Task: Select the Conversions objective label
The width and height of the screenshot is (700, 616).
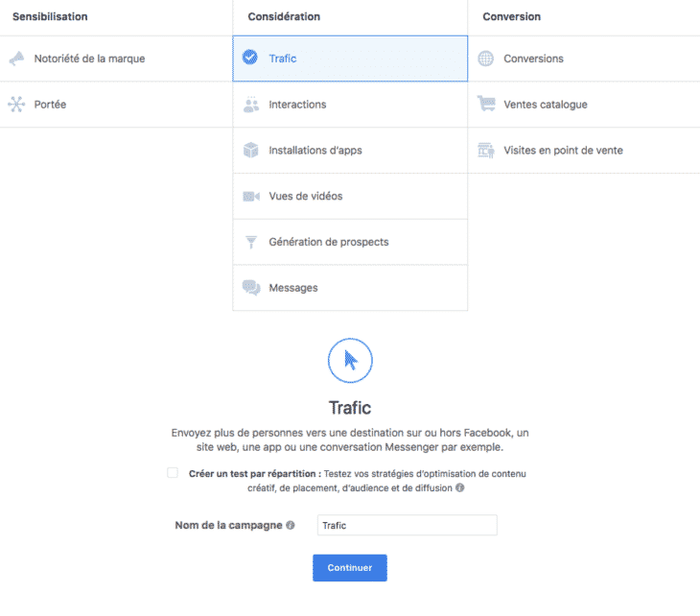Action: pos(533,59)
